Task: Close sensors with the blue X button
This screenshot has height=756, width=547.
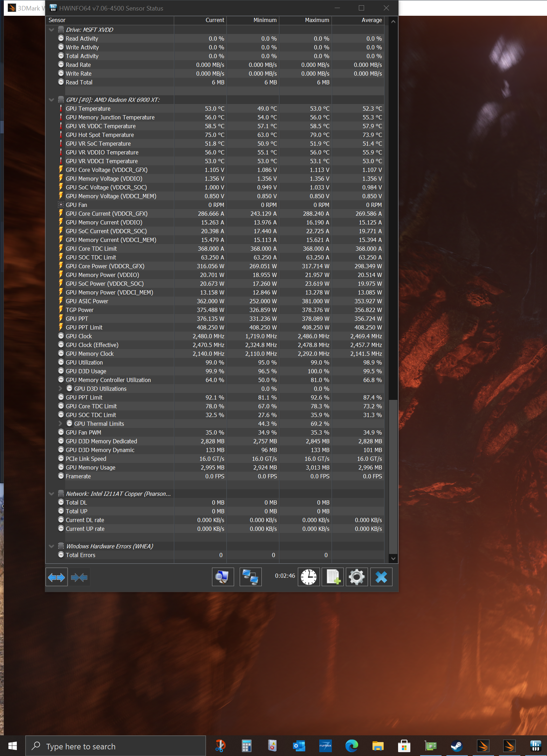Action: (x=381, y=577)
